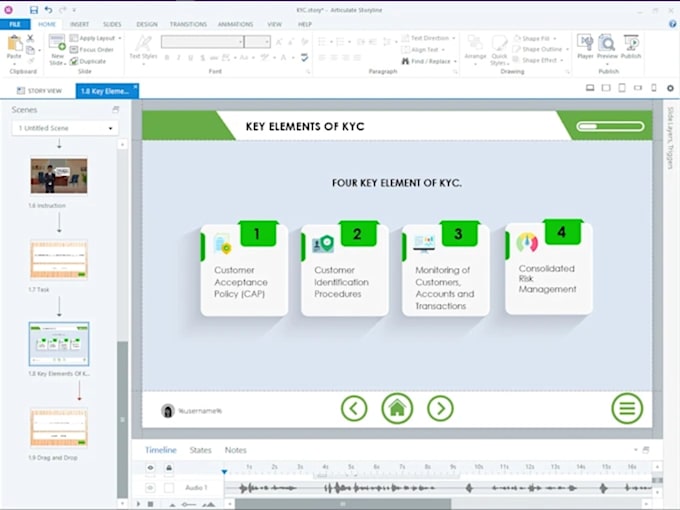Select the Customer Acceptance Policy card icon
680x510 pixels.
coord(223,244)
